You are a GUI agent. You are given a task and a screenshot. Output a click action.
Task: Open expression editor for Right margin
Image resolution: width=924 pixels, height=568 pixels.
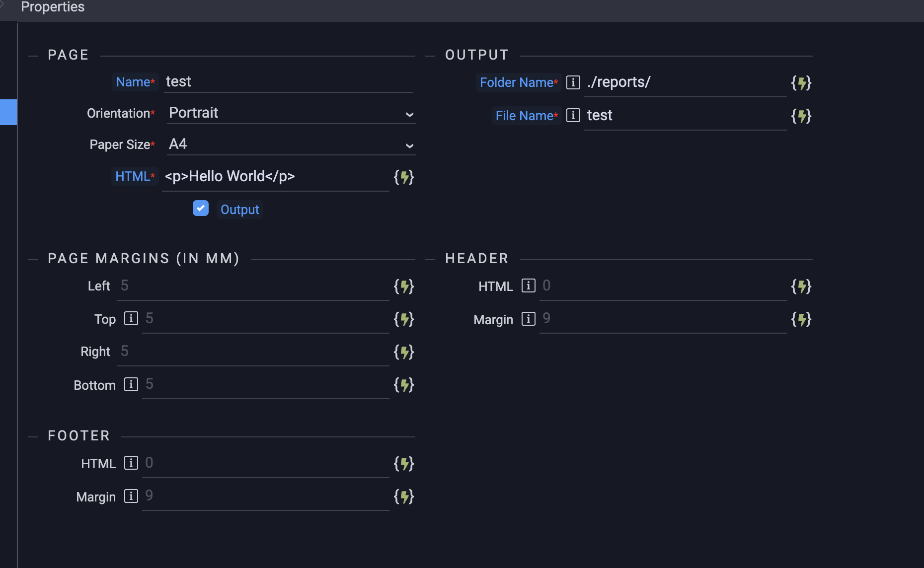tap(403, 352)
